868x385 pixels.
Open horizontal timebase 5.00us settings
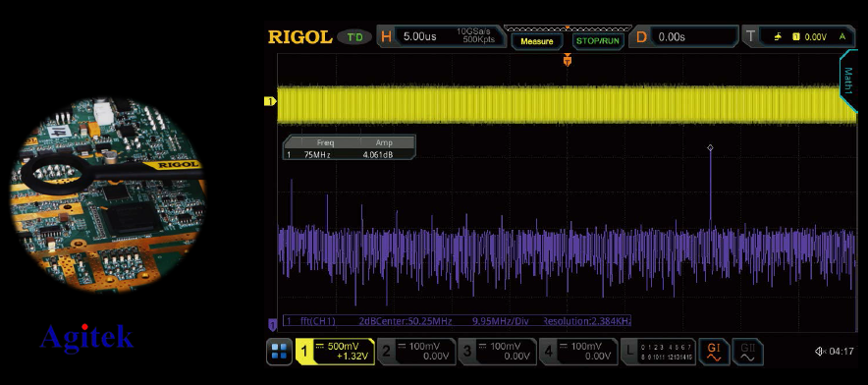[442, 37]
